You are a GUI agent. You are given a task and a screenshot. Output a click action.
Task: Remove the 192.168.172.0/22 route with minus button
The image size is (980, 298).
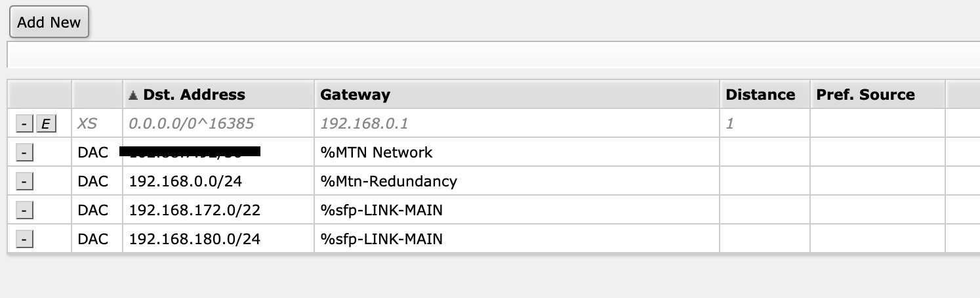coord(23,210)
